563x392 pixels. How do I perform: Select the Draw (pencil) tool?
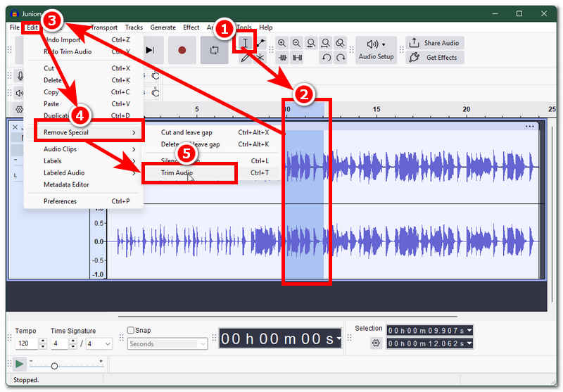click(245, 58)
